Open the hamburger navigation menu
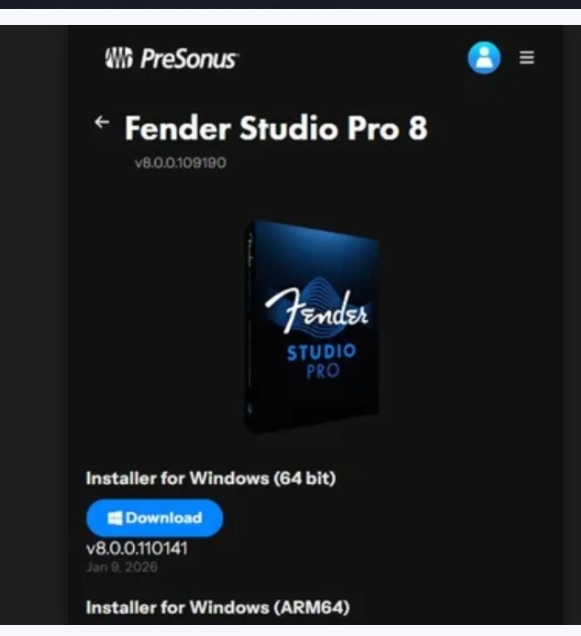The image size is (581, 636). [x=527, y=58]
